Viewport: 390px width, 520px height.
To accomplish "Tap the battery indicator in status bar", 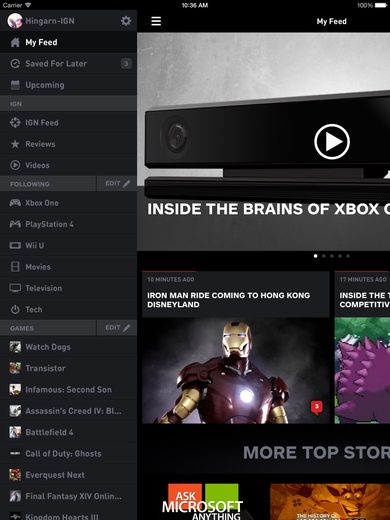I will (x=381, y=5).
